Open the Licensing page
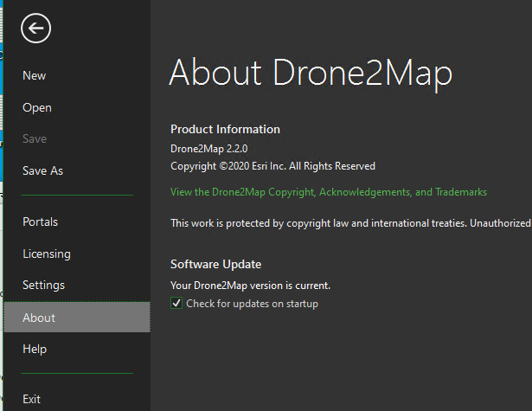 [47, 254]
